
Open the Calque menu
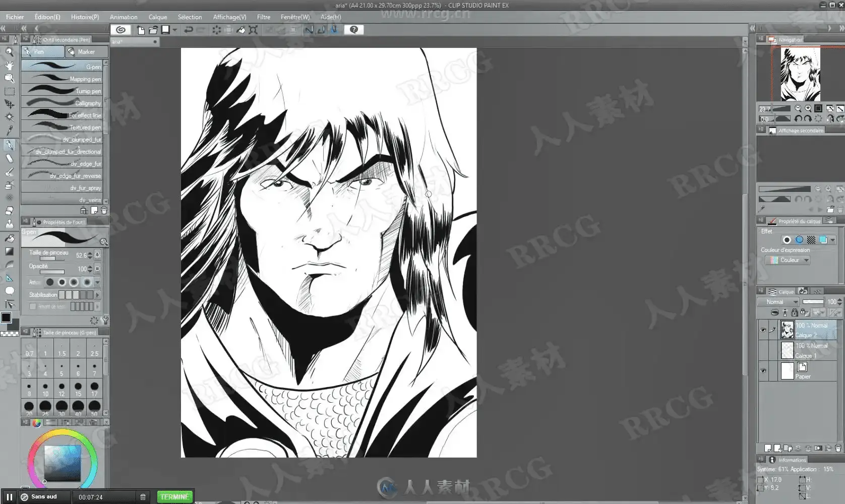pos(158,17)
